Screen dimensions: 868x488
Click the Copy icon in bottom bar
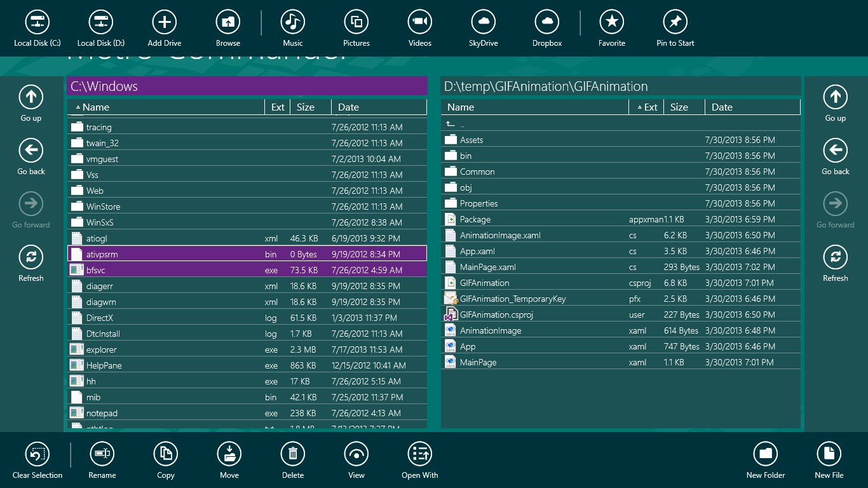(x=166, y=454)
